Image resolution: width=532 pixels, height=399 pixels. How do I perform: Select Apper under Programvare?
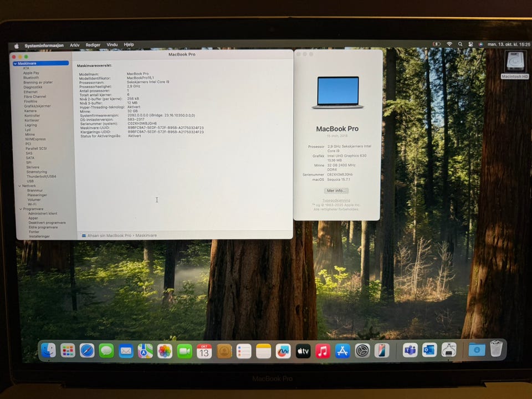33,218
